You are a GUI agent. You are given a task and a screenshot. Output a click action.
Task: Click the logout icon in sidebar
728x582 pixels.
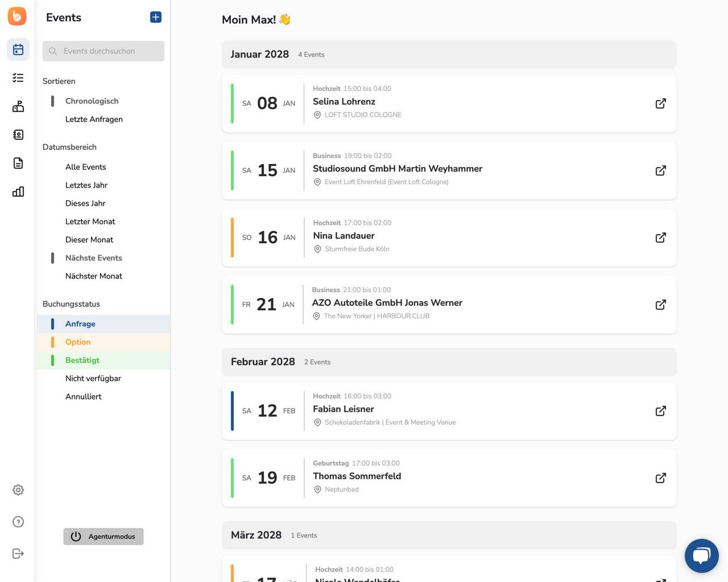tap(18, 554)
